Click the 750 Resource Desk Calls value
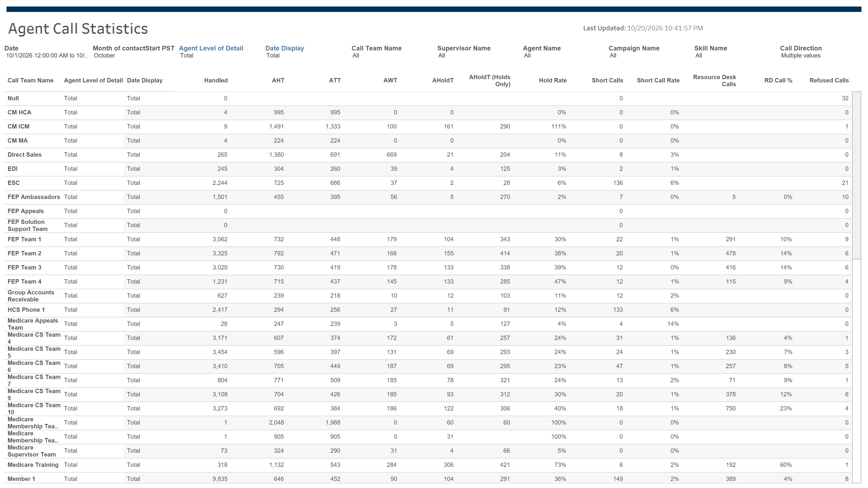The width and height of the screenshot is (868, 488). (x=730, y=409)
